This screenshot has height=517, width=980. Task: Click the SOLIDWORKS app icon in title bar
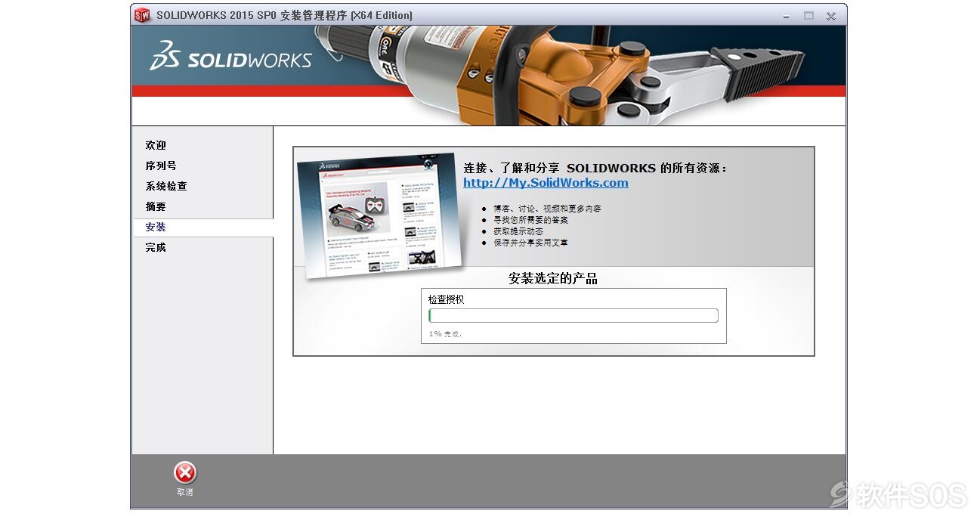[x=143, y=15]
